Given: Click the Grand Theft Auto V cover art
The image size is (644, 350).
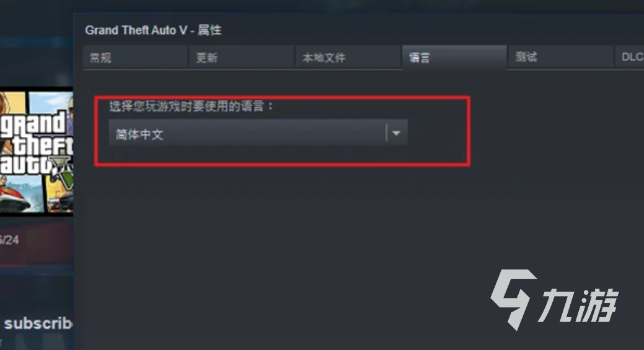Looking at the screenshot, I should pos(36,151).
